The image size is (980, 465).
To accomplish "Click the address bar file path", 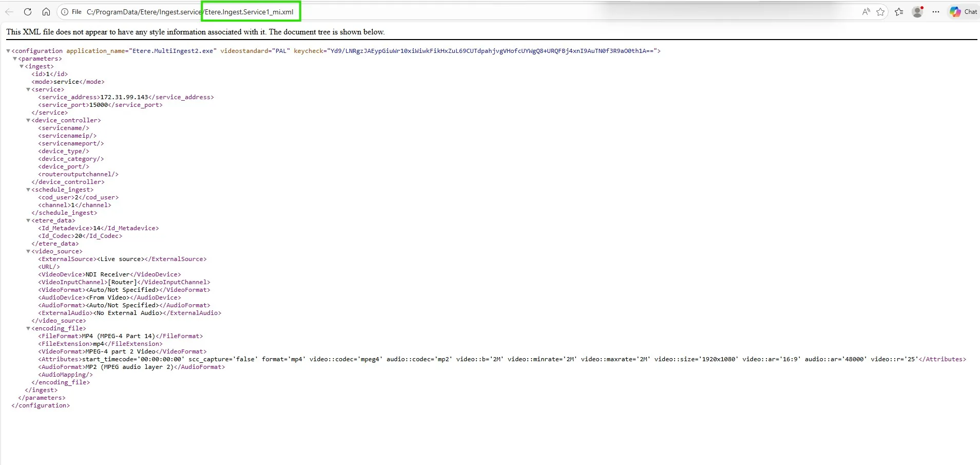I will (190, 12).
